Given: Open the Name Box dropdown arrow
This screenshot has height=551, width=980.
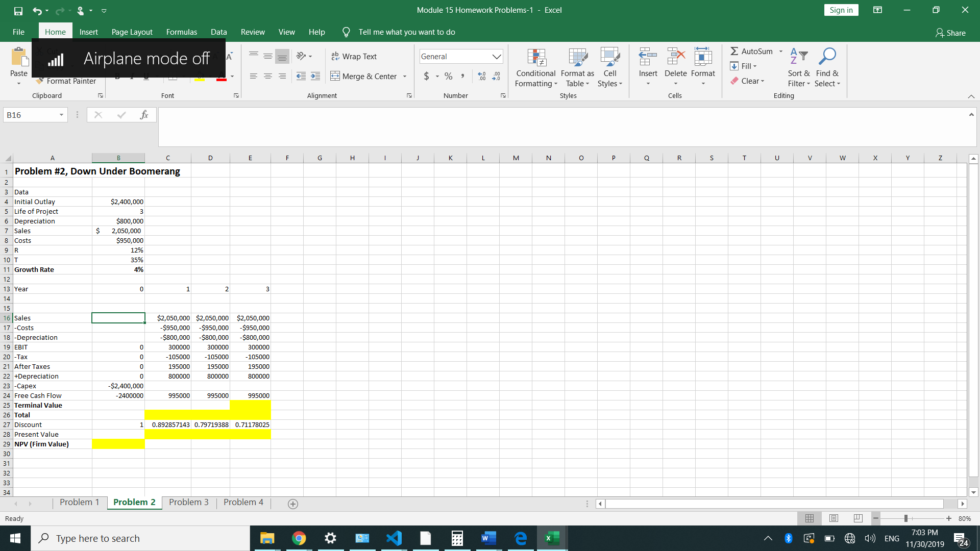Looking at the screenshot, I should pyautogui.click(x=61, y=115).
